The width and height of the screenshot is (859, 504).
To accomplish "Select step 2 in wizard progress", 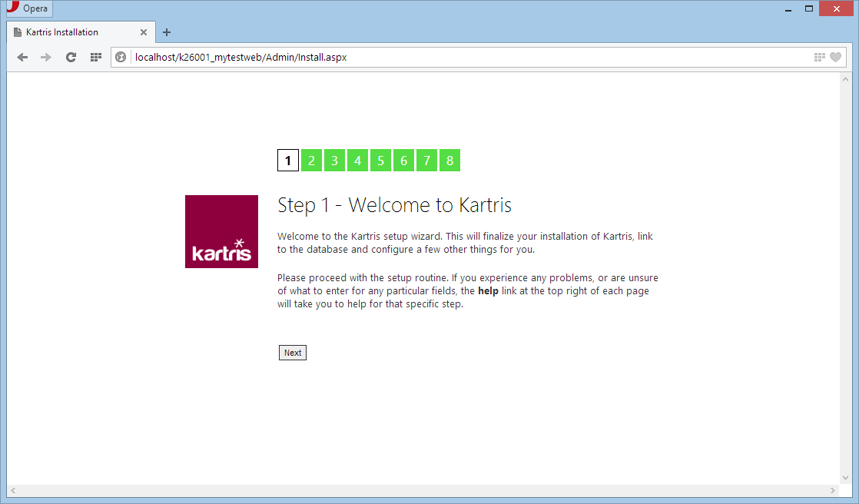I will (x=311, y=161).
